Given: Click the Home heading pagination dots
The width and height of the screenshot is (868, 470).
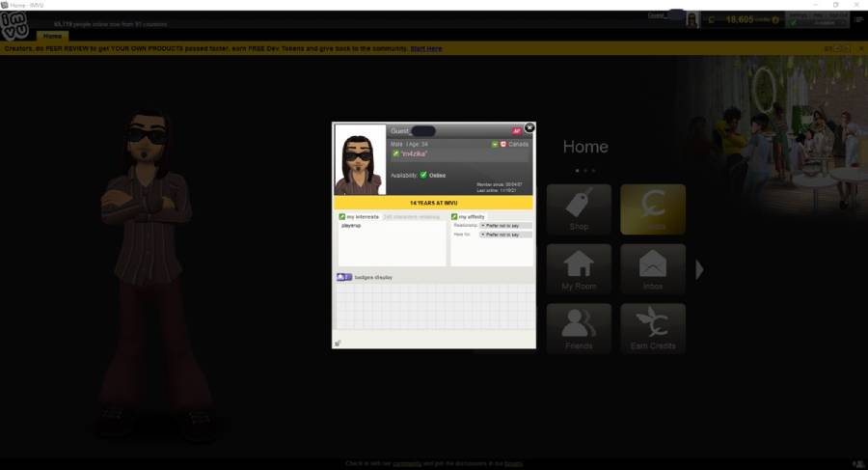Looking at the screenshot, I should tap(585, 171).
